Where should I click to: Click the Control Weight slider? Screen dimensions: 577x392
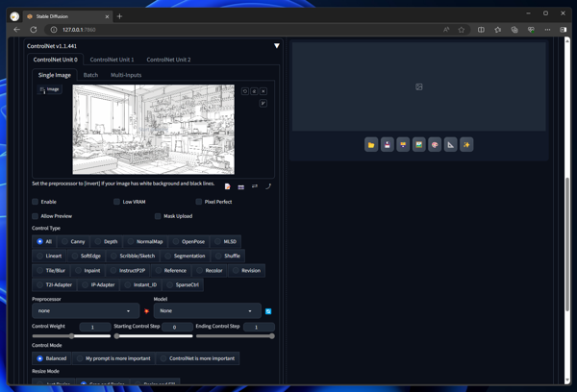click(x=71, y=336)
